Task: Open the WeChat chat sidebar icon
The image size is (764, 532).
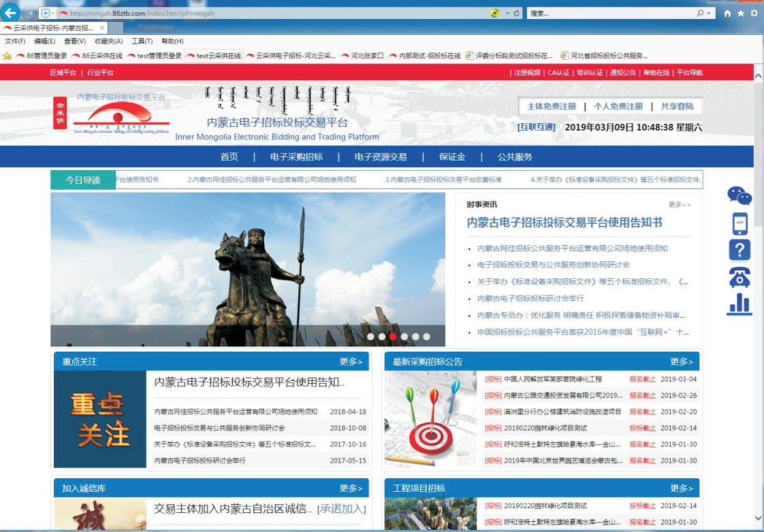Action: point(739,196)
